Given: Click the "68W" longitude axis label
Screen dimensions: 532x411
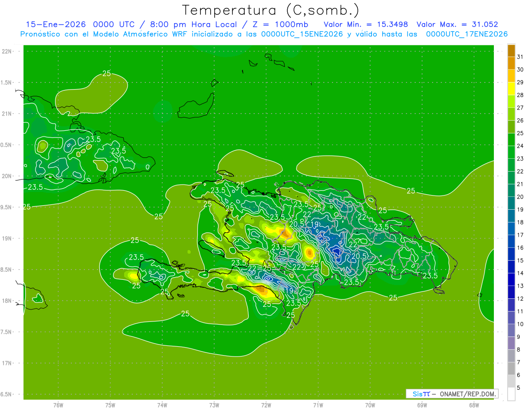Looking at the screenshot, I should tap(474, 405).
